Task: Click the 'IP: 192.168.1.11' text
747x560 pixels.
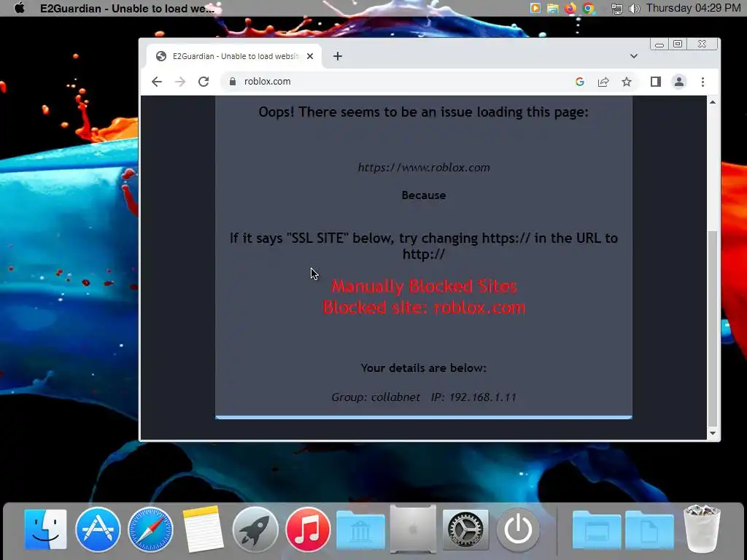Action: 473,397
